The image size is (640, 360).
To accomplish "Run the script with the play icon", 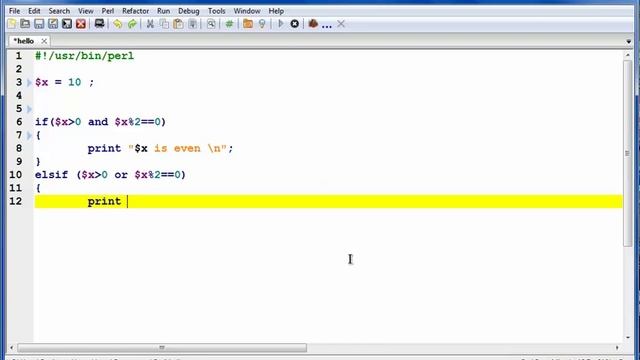I will point(280,24).
